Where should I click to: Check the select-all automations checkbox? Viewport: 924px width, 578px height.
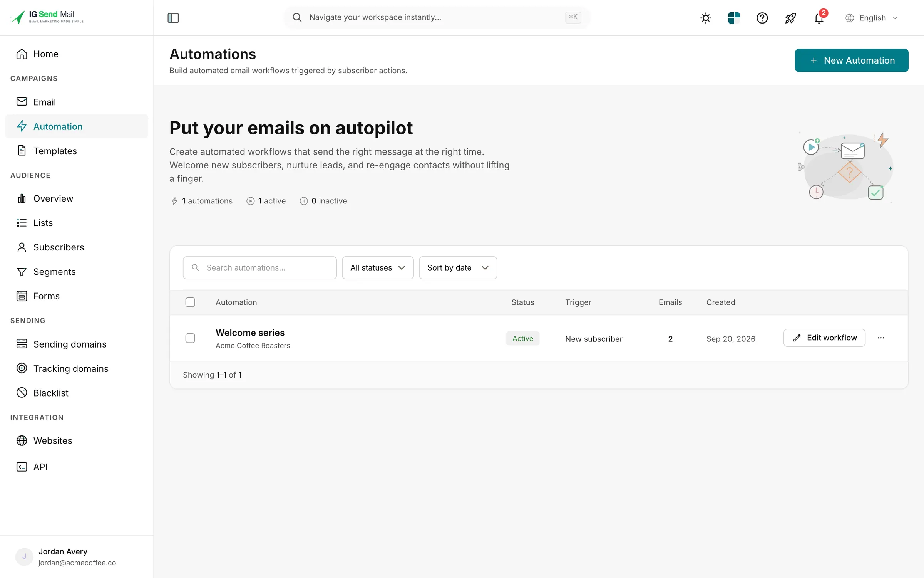coord(190,302)
